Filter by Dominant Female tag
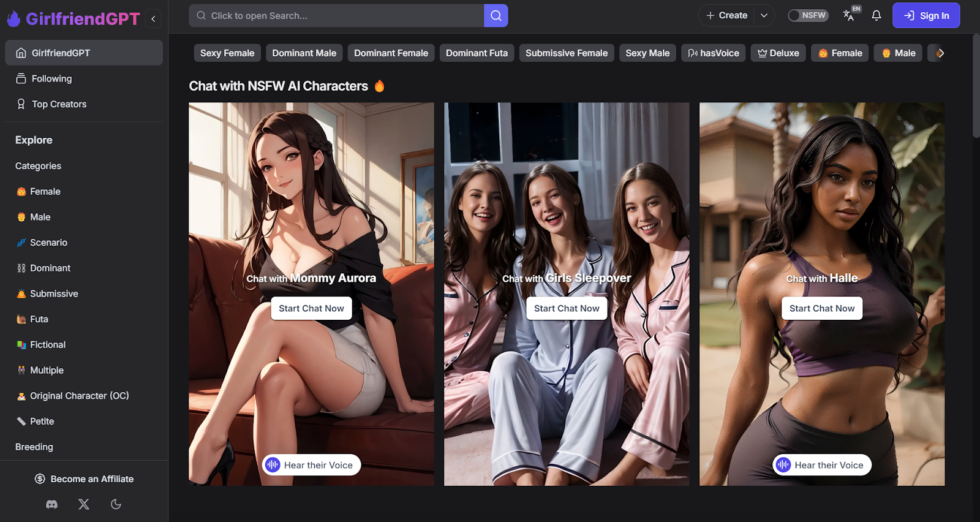This screenshot has width=980, height=522. (391, 53)
